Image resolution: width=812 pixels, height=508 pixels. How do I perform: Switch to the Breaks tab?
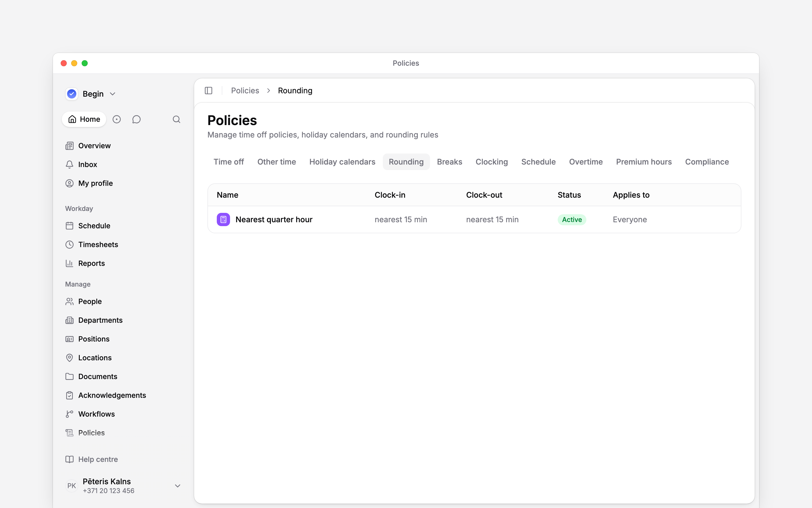click(449, 162)
